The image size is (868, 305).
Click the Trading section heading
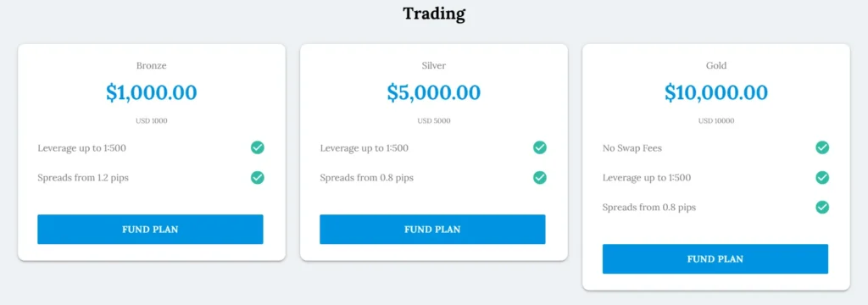coord(434,14)
